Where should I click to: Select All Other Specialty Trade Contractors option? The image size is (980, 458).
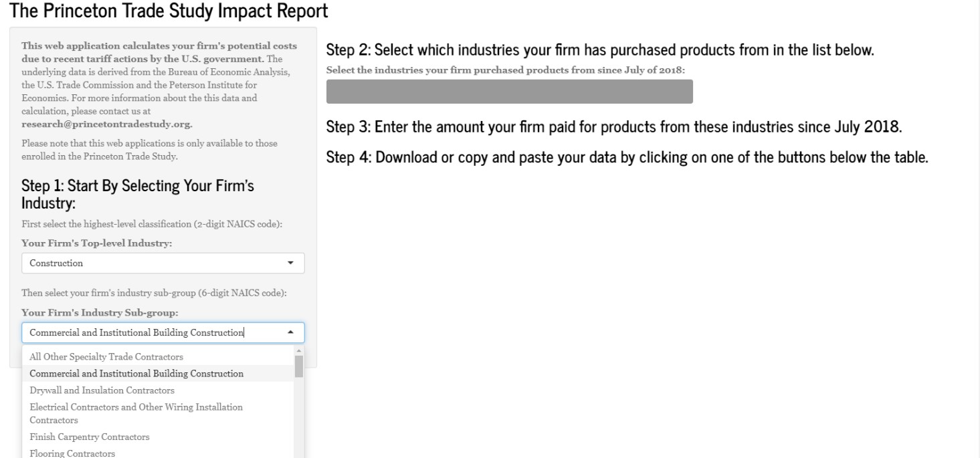coord(158,357)
